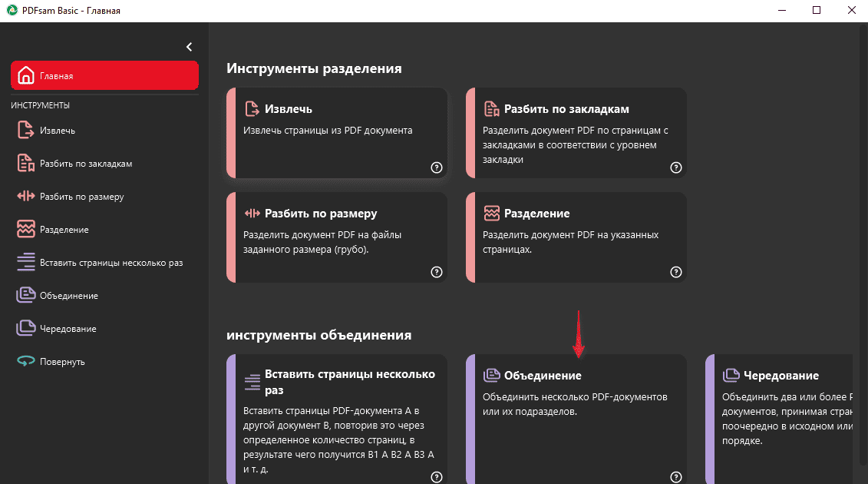Image resolution: width=868 pixels, height=484 pixels.
Task: Open Разделение from the sidebar icon
Action: click(x=26, y=230)
